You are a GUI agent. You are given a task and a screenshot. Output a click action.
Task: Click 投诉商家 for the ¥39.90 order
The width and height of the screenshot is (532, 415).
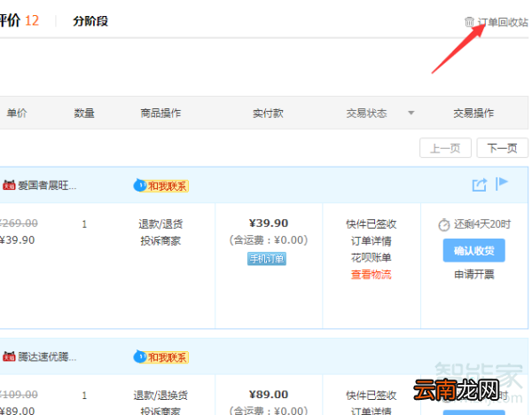click(160, 241)
